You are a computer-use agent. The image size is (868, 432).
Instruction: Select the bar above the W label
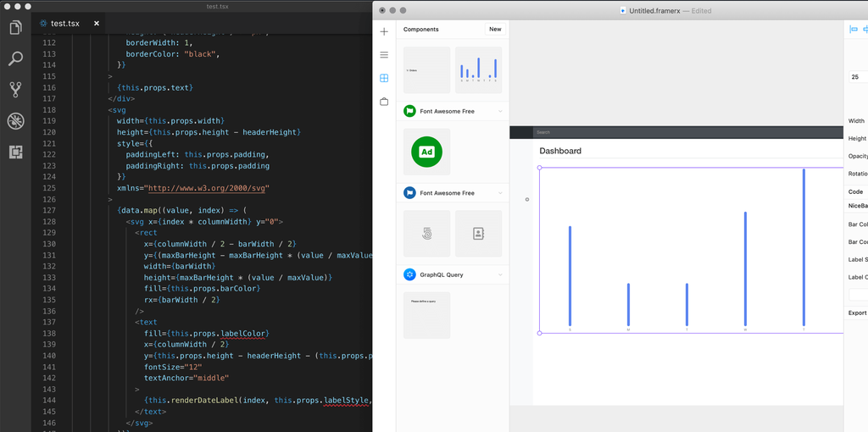click(x=745, y=269)
